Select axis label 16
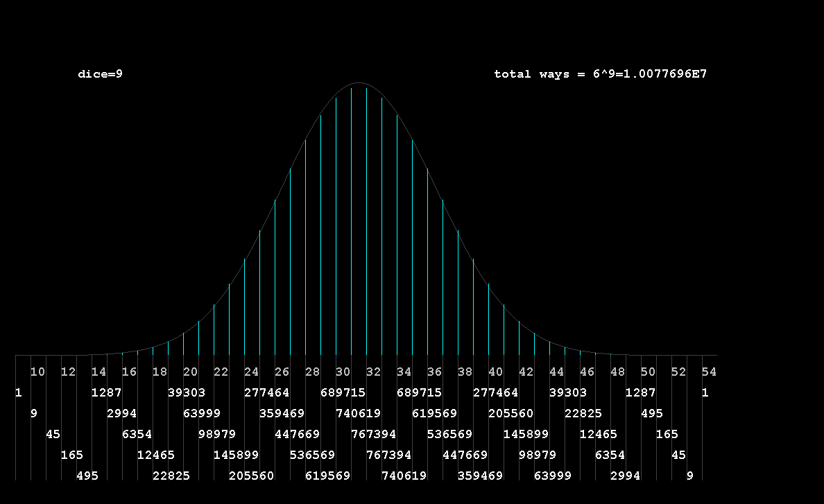Image resolution: width=824 pixels, height=504 pixels. pyautogui.click(x=129, y=372)
